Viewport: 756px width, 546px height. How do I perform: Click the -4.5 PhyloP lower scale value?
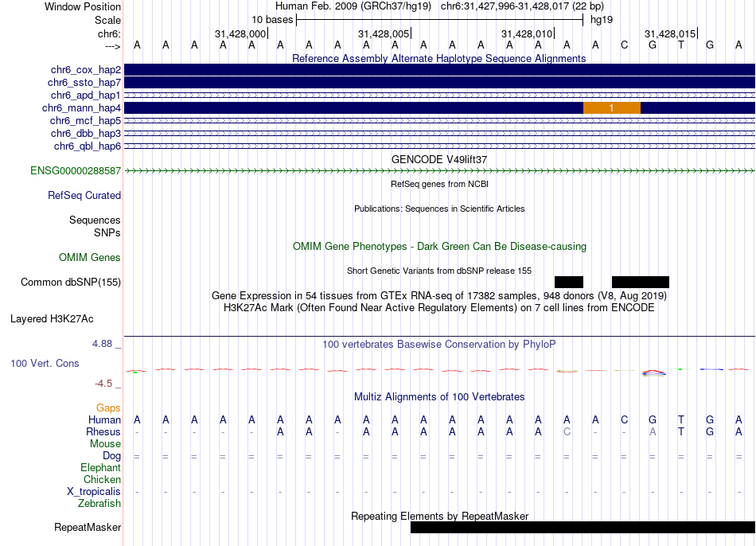(103, 384)
